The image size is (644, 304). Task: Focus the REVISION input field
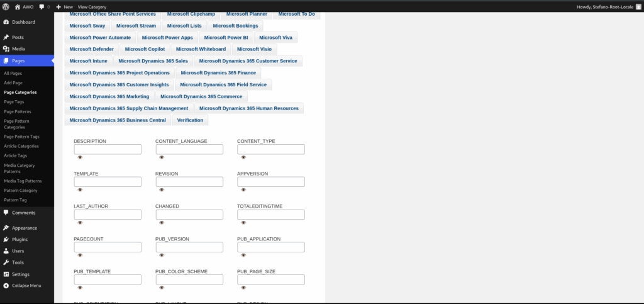pyautogui.click(x=189, y=181)
